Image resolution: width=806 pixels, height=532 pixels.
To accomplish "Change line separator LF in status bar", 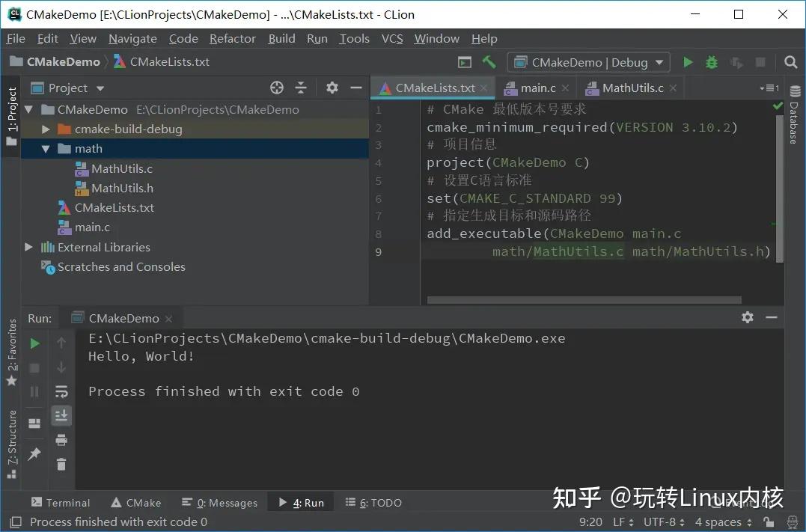I will tap(623, 522).
